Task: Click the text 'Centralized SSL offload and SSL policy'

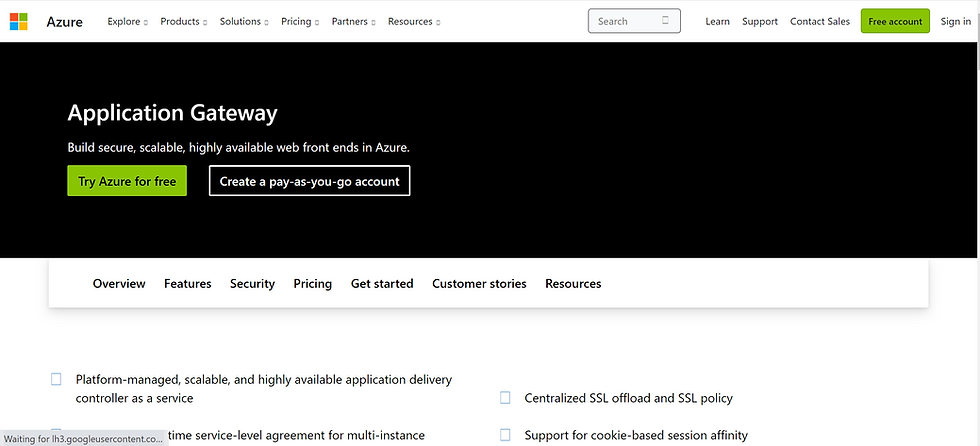Action: coord(629,398)
